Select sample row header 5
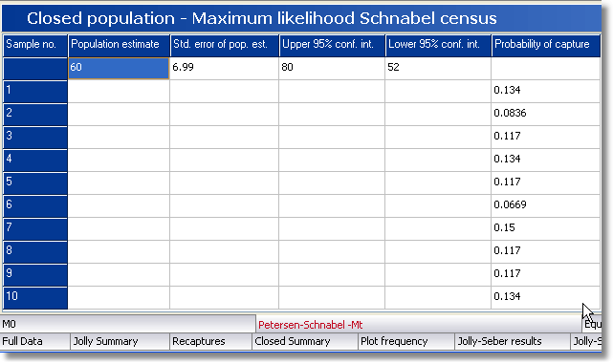613x364 pixels. pyautogui.click(x=35, y=183)
